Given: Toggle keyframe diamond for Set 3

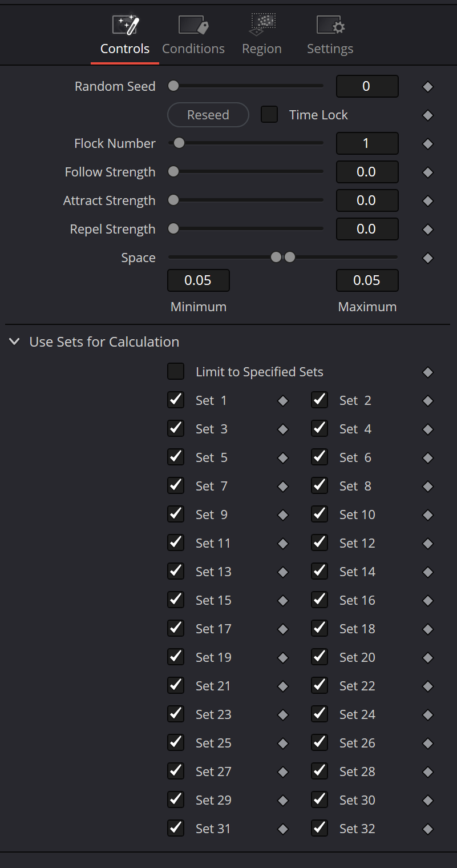Looking at the screenshot, I should pos(283,429).
